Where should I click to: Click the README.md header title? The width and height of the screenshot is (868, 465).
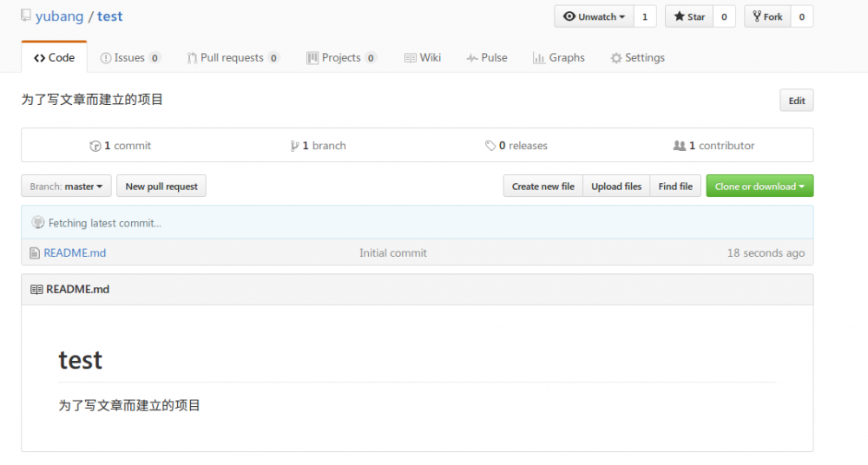77,289
